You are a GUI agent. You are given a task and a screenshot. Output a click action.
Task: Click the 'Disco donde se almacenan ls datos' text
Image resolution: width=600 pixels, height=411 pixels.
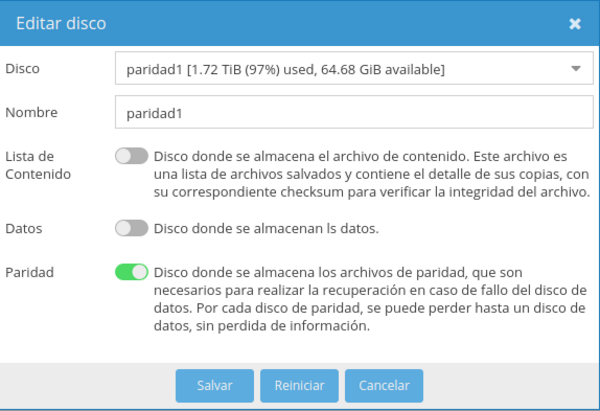pos(266,228)
